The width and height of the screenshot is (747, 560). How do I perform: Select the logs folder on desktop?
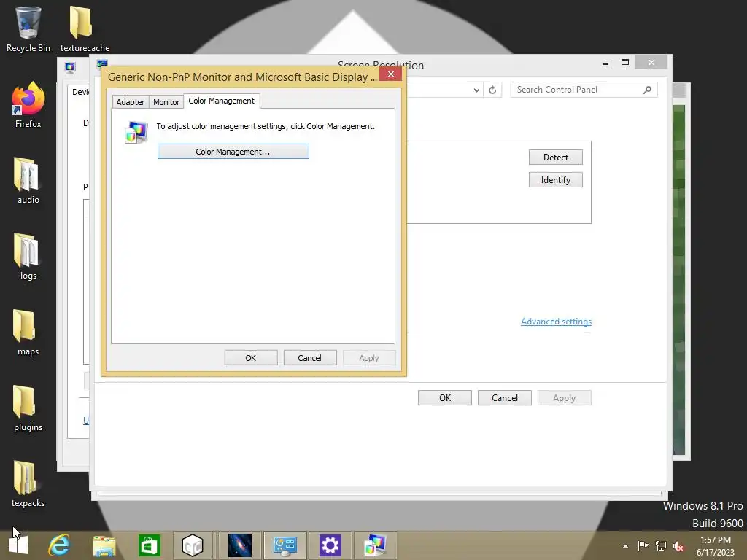pos(28,257)
